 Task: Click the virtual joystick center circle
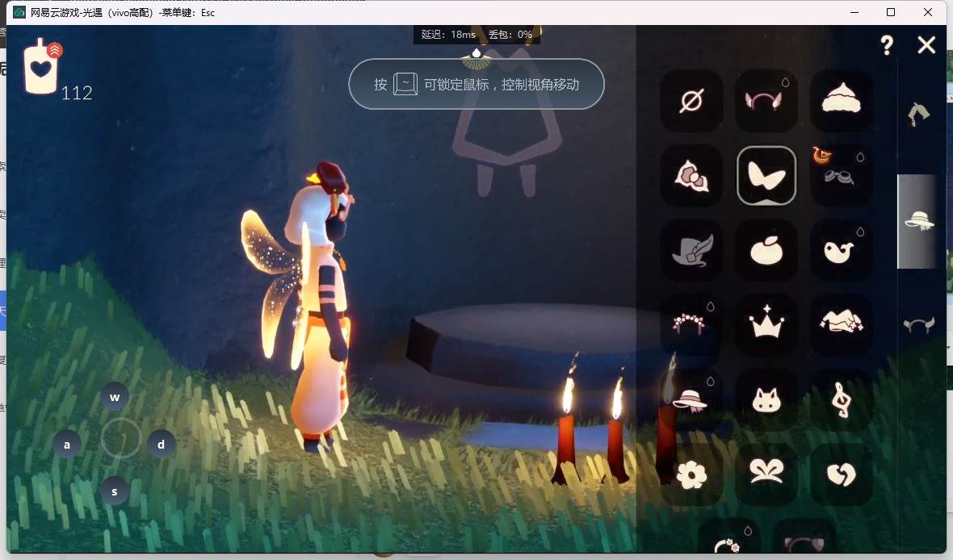(121, 438)
